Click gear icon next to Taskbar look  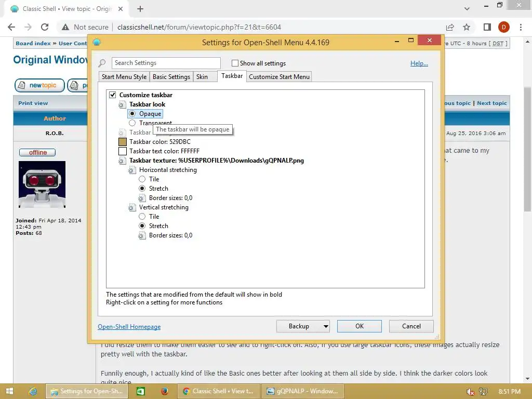pos(122,104)
